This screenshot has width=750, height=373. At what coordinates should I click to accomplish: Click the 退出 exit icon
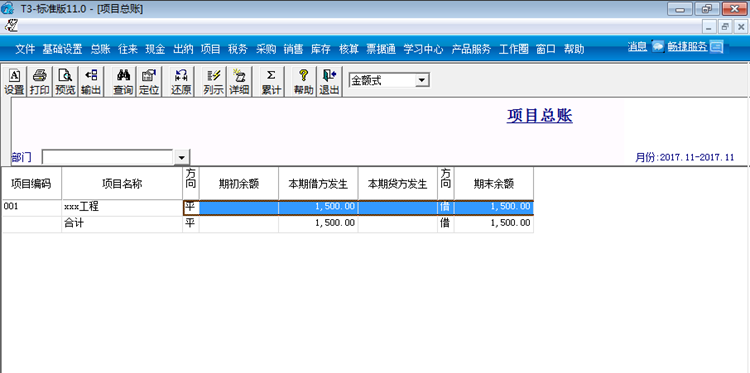pos(329,81)
